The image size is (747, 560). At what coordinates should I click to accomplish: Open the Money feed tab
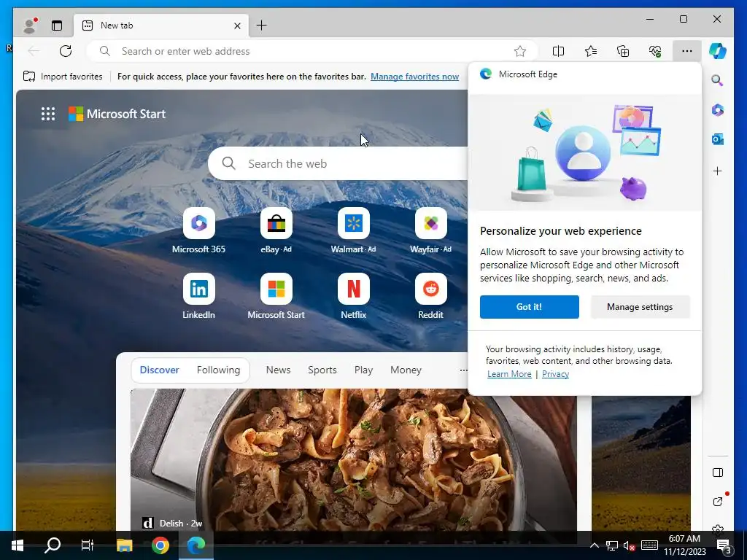(406, 370)
